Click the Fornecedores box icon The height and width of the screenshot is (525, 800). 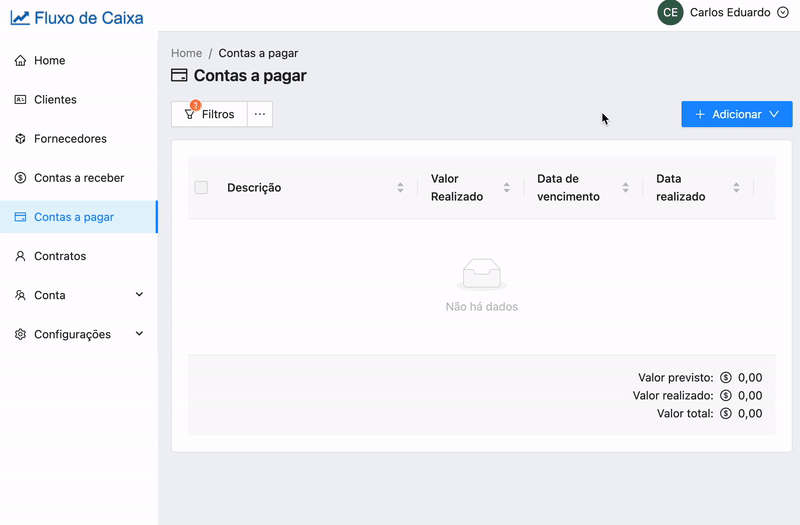click(x=20, y=139)
